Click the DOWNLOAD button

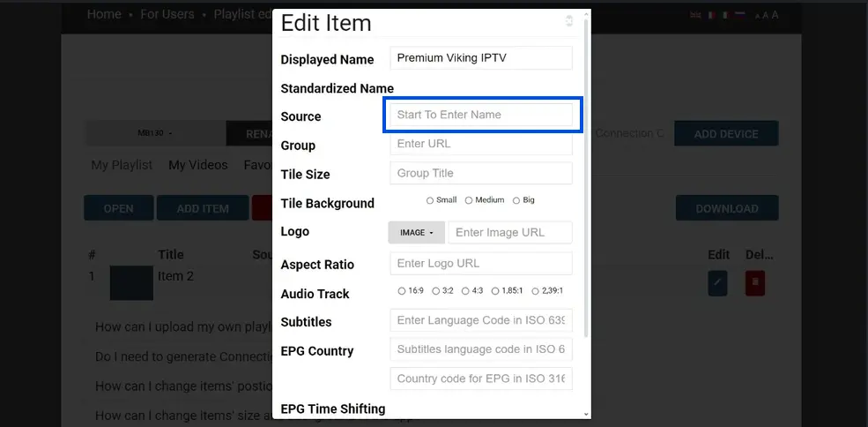pyautogui.click(x=726, y=208)
